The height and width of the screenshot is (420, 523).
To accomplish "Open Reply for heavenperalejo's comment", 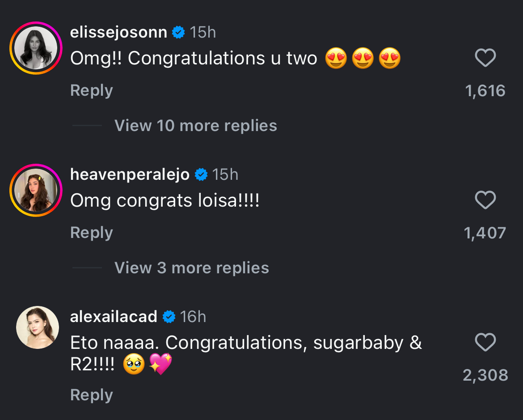I will click(91, 232).
